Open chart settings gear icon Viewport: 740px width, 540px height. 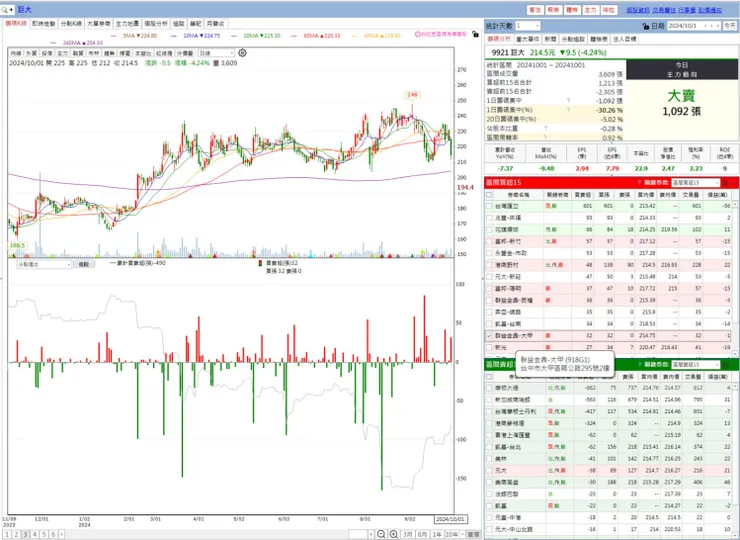[242, 53]
